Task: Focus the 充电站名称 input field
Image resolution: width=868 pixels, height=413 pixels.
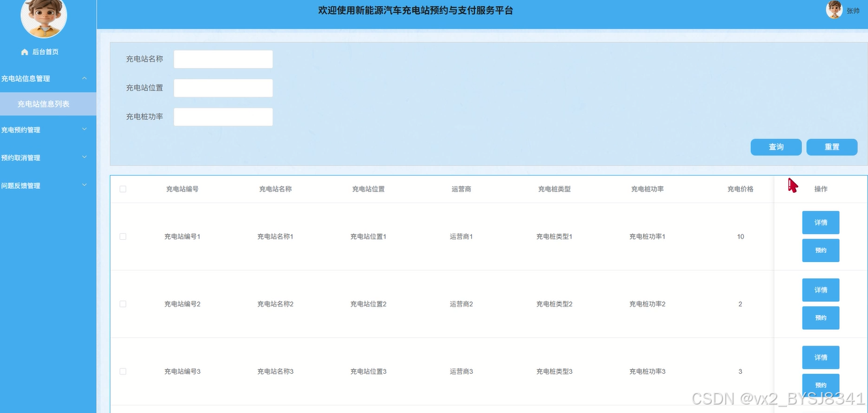Action: tap(223, 59)
